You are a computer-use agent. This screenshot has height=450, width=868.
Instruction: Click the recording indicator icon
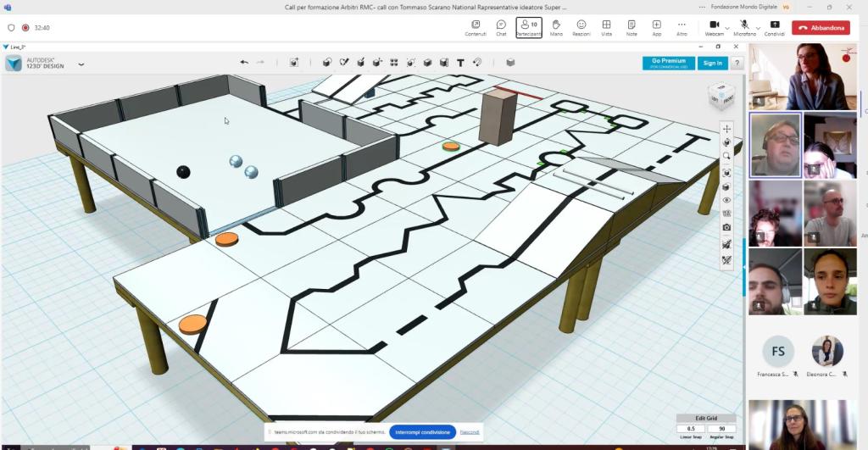[x=25, y=28]
